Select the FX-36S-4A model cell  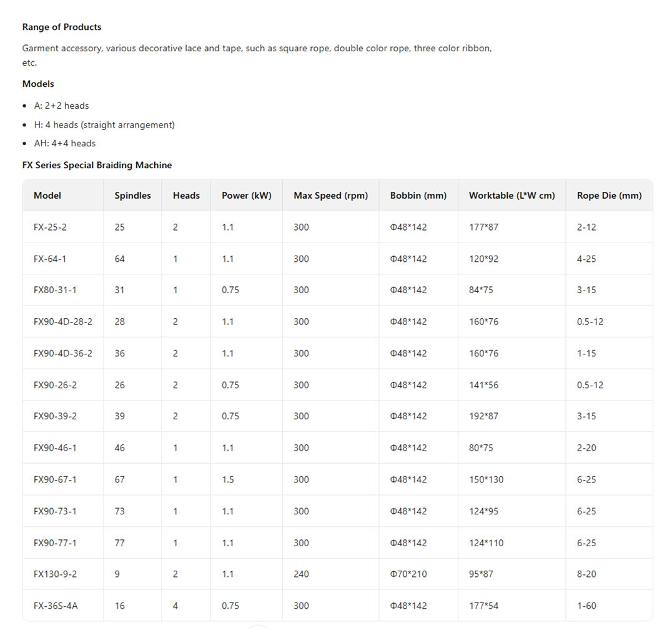[x=56, y=606]
